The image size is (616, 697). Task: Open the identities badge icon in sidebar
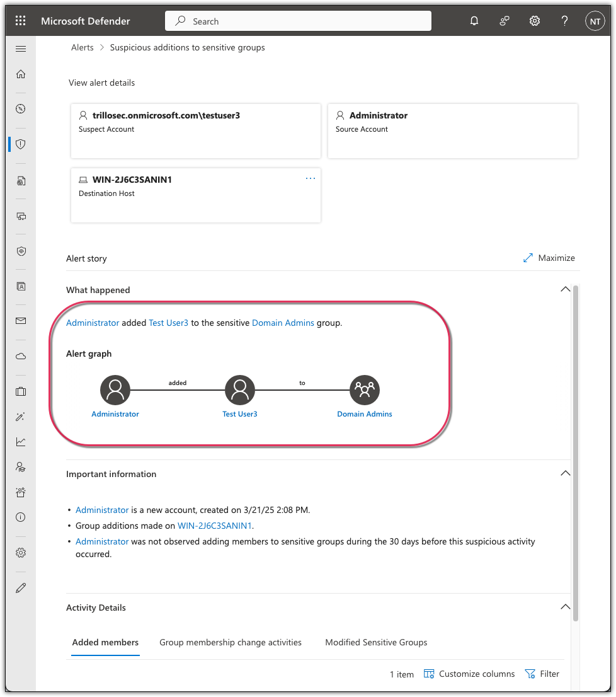coord(21,287)
